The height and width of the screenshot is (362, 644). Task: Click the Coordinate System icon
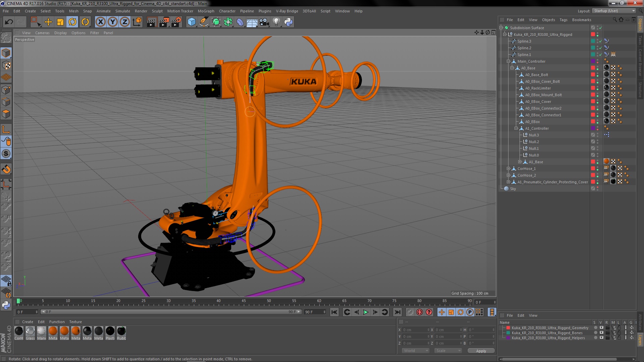pyautogui.click(x=137, y=22)
